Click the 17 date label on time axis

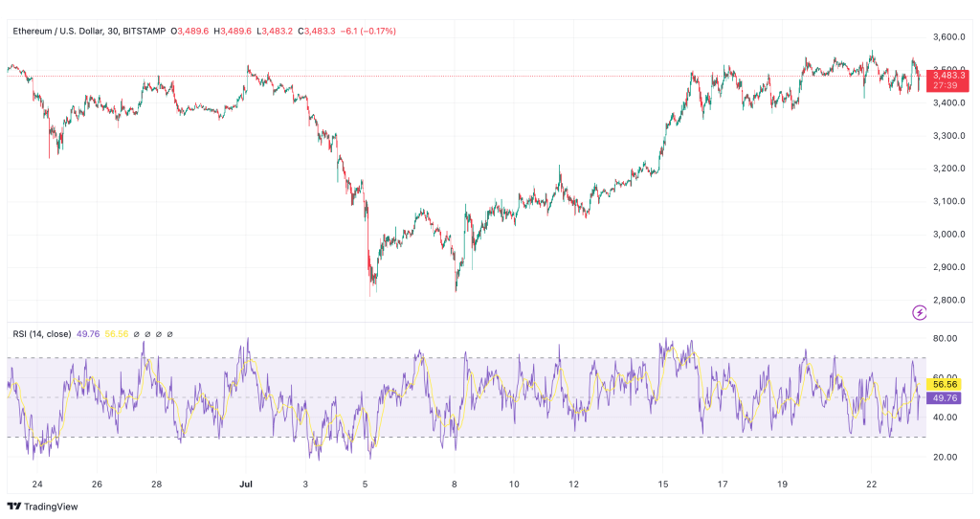tap(723, 484)
